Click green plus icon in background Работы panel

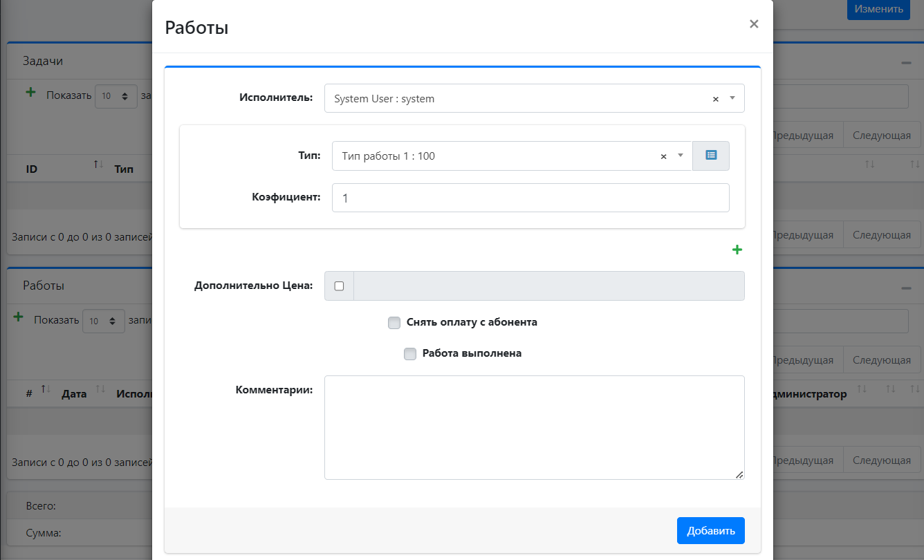[19, 318]
